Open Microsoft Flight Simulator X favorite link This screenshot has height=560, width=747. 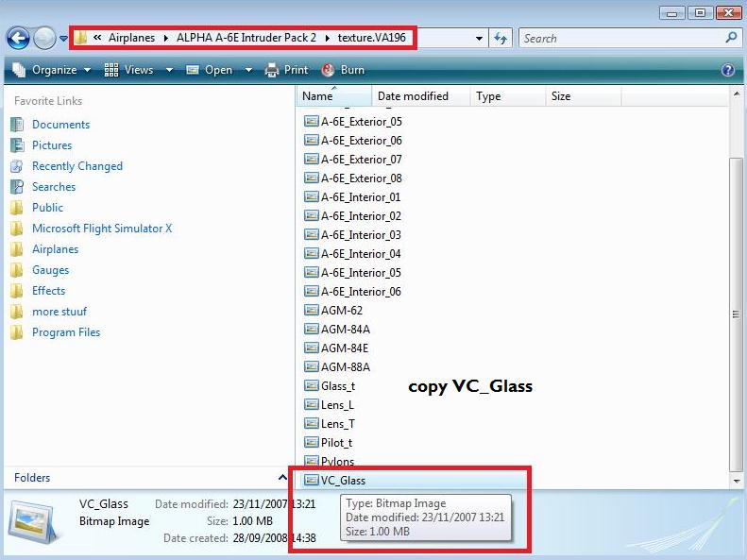[x=102, y=229]
